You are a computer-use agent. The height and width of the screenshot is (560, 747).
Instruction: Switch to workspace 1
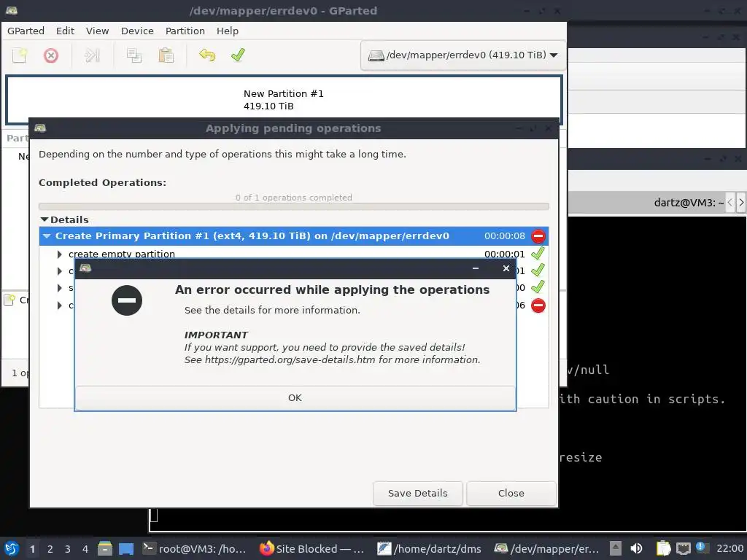coord(32,549)
